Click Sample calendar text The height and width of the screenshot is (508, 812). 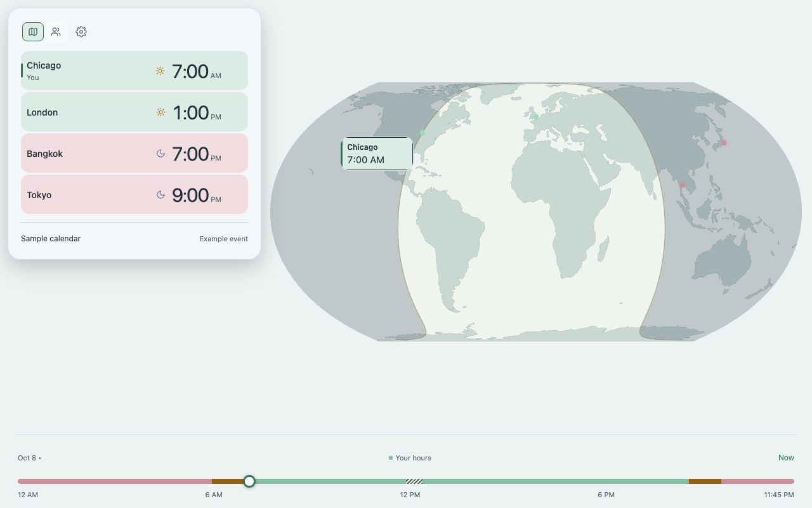[51, 239]
